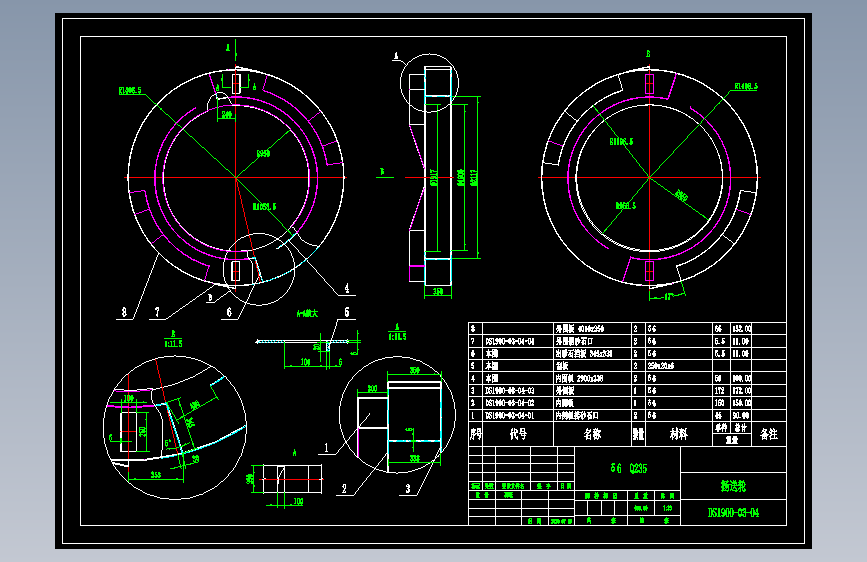Select the 350 width dimension under side view
Screen dimensions: 867x562
point(437,292)
